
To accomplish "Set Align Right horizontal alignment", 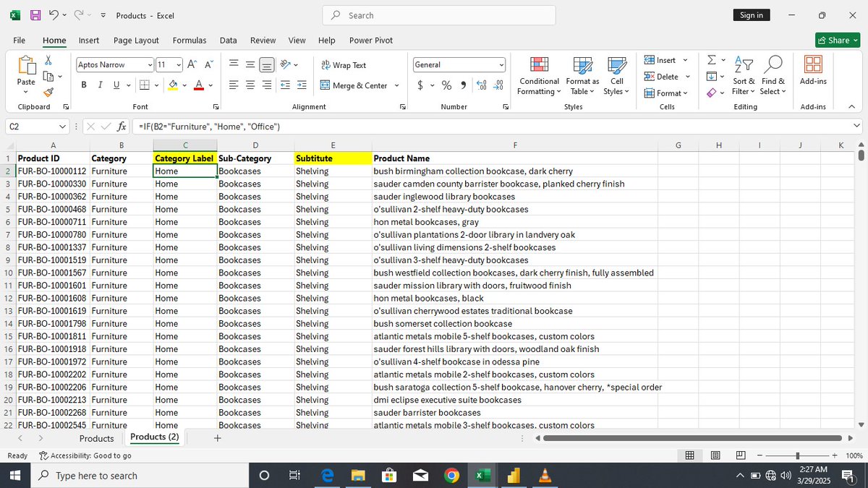I will pos(267,85).
